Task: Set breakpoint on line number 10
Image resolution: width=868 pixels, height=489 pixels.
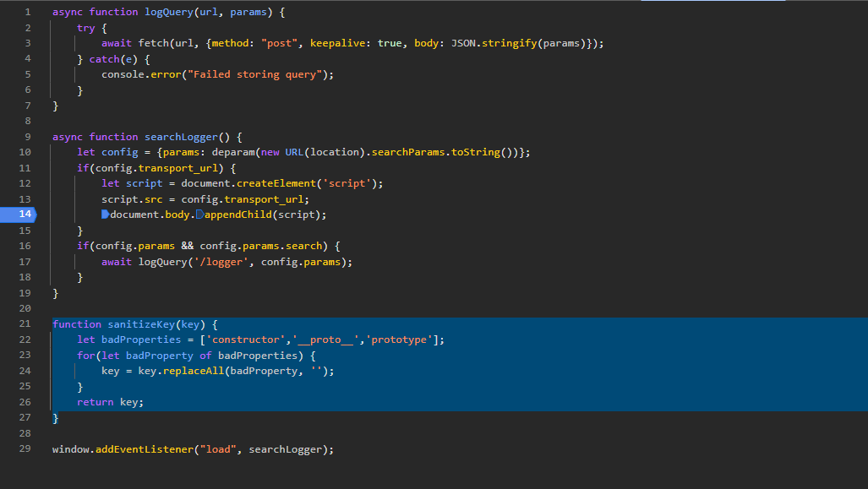Action: [25, 152]
